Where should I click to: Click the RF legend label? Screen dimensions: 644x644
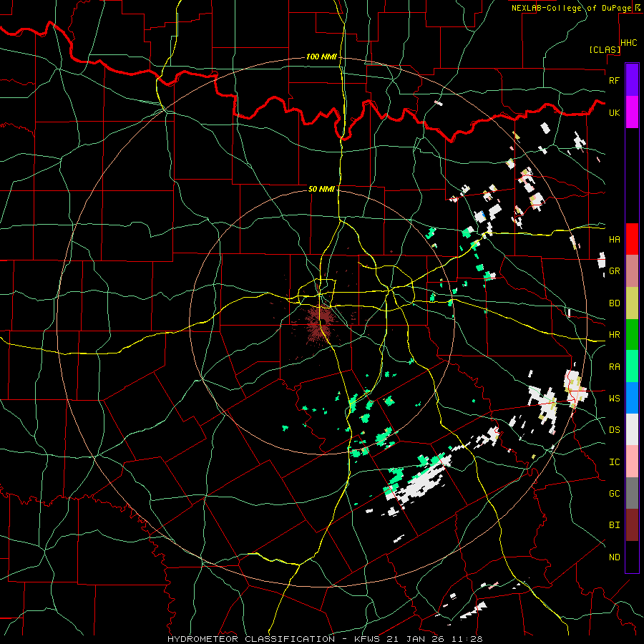tap(614, 80)
